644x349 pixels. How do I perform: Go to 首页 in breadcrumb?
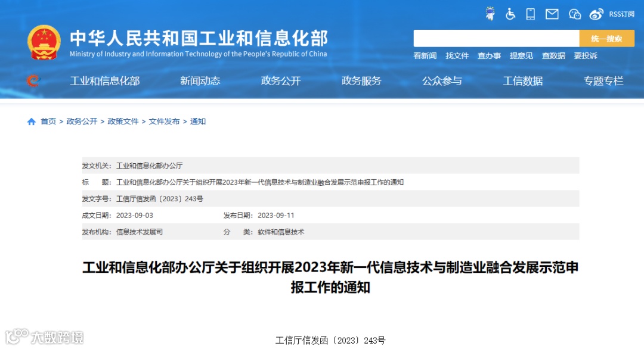(x=48, y=121)
